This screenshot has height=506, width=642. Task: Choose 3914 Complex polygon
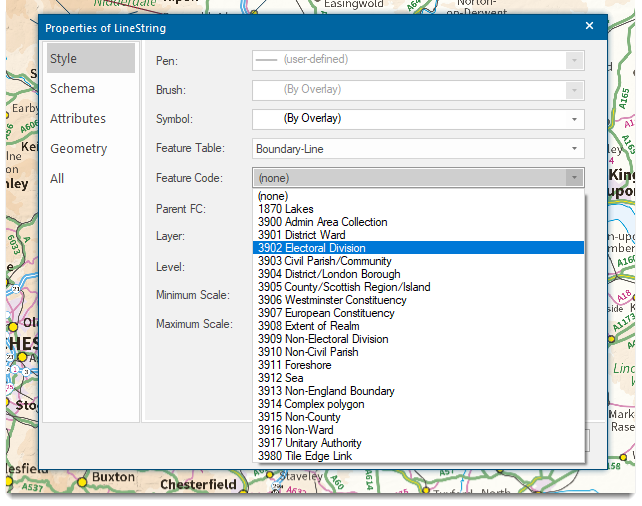click(x=418, y=404)
